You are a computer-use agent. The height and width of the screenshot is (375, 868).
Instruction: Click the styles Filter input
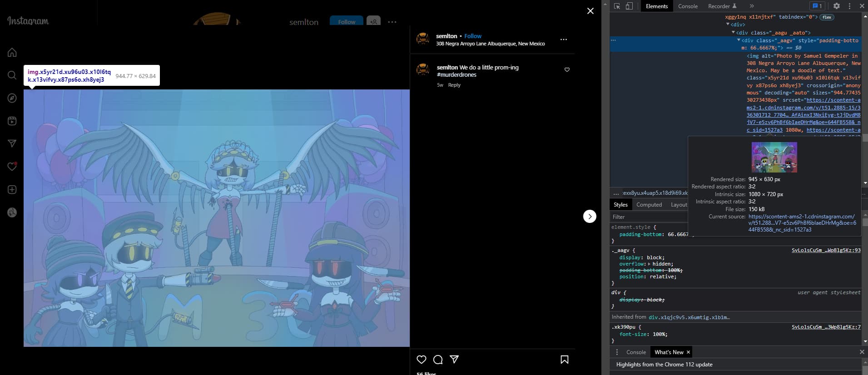(x=650, y=217)
